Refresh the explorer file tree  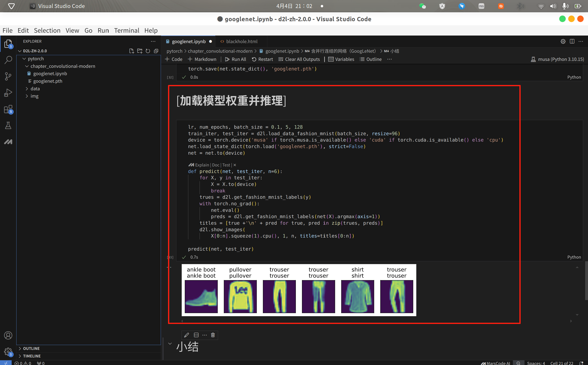[x=148, y=51]
